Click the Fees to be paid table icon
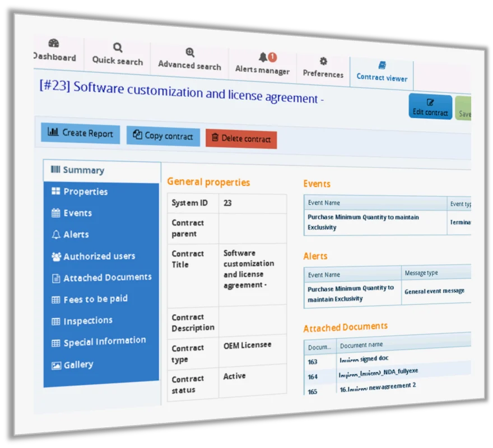This screenshot has height=448, width=493. [x=55, y=300]
